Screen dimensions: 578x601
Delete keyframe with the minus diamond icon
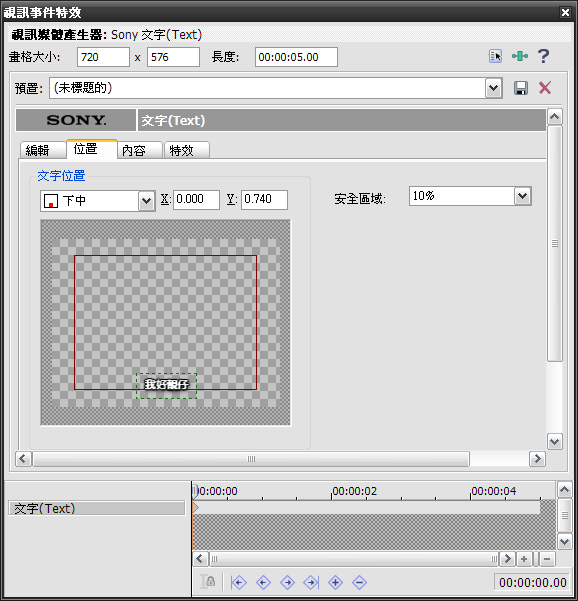click(x=359, y=583)
